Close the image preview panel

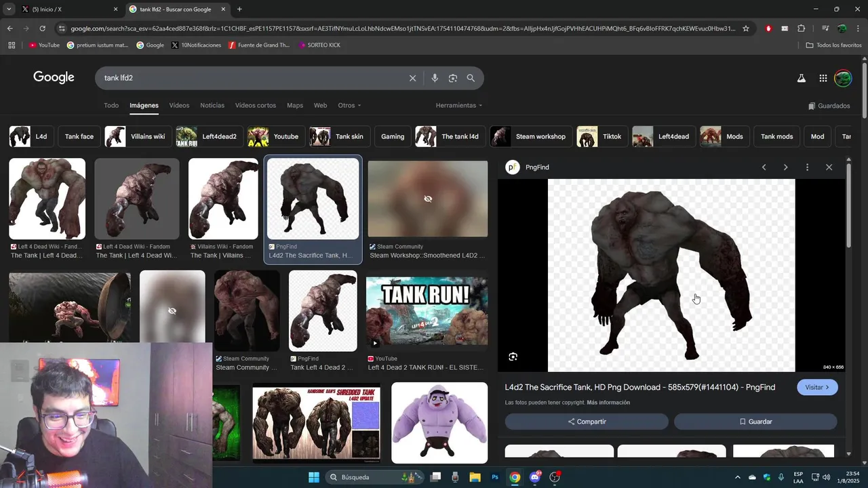(x=829, y=167)
